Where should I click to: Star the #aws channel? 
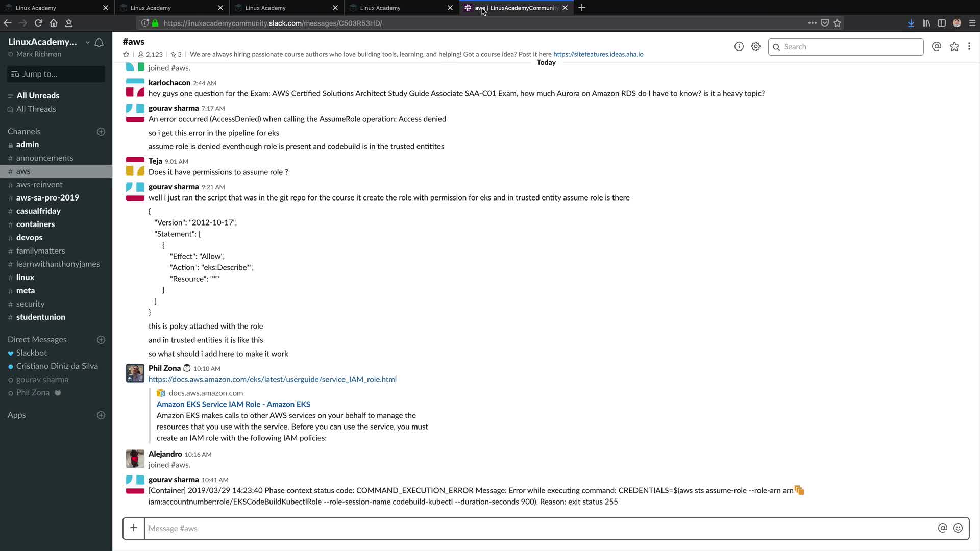pos(126,55)
